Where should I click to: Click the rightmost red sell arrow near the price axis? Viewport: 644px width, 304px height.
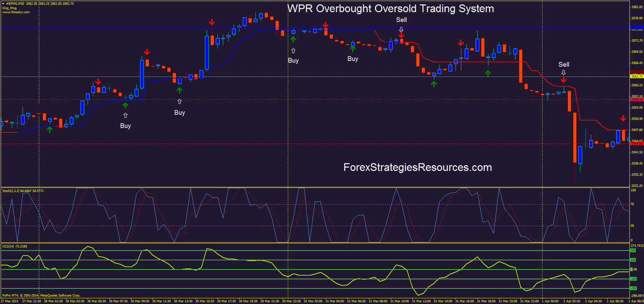[x=623, y=118]
